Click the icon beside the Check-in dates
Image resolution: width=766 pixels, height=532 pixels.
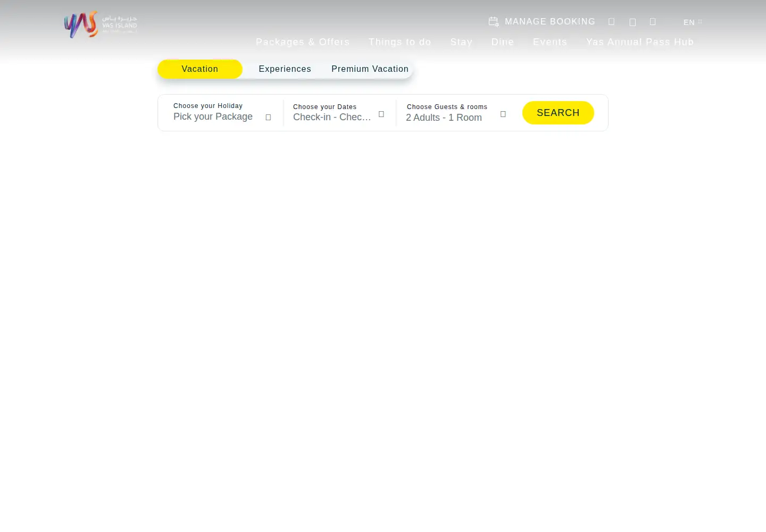(x=381, y=114)
